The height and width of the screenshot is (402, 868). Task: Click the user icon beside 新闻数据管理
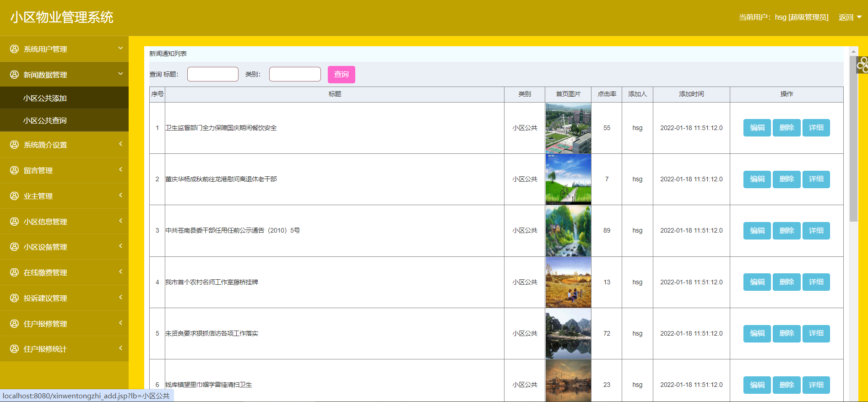coord(15,74)
